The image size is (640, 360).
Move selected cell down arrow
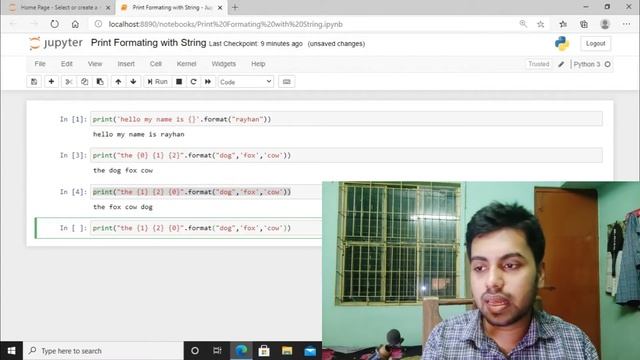point(133,82)
